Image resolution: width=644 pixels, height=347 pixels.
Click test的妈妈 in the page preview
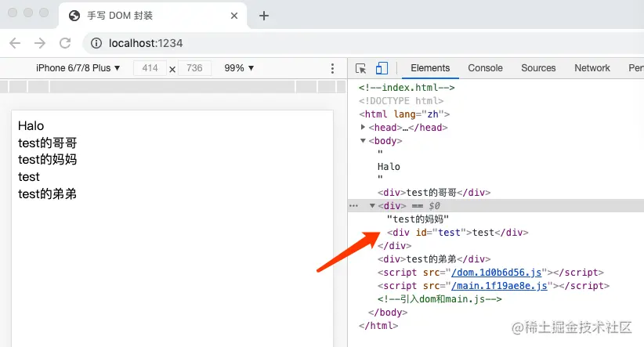coord(47,160)
